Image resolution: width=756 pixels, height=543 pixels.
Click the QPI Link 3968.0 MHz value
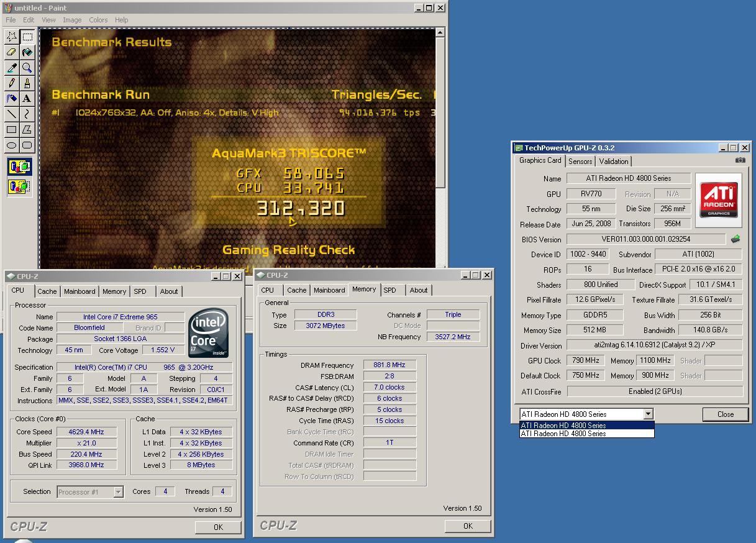pyautogui.click(x=87, y=465)
